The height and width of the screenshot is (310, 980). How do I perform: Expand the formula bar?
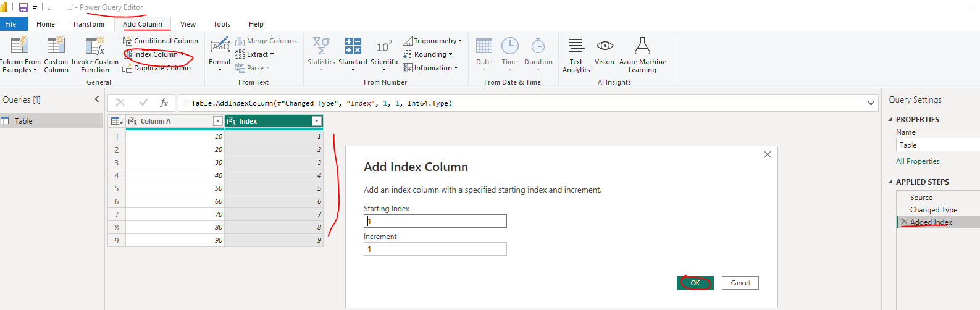point(871,103)
